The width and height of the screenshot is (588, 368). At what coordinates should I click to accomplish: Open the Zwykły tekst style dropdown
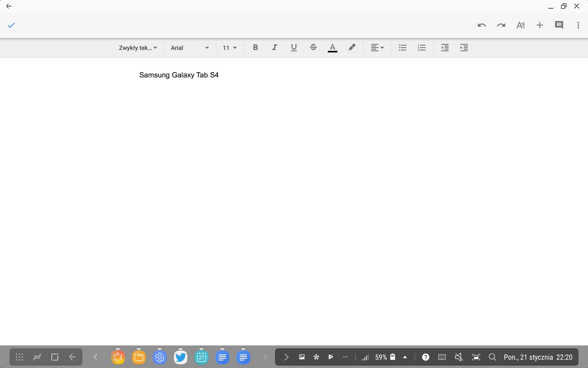138,48
